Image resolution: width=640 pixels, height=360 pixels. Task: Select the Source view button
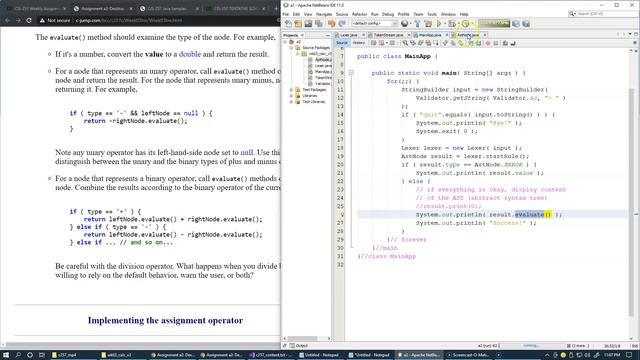(x=342, y=43)
